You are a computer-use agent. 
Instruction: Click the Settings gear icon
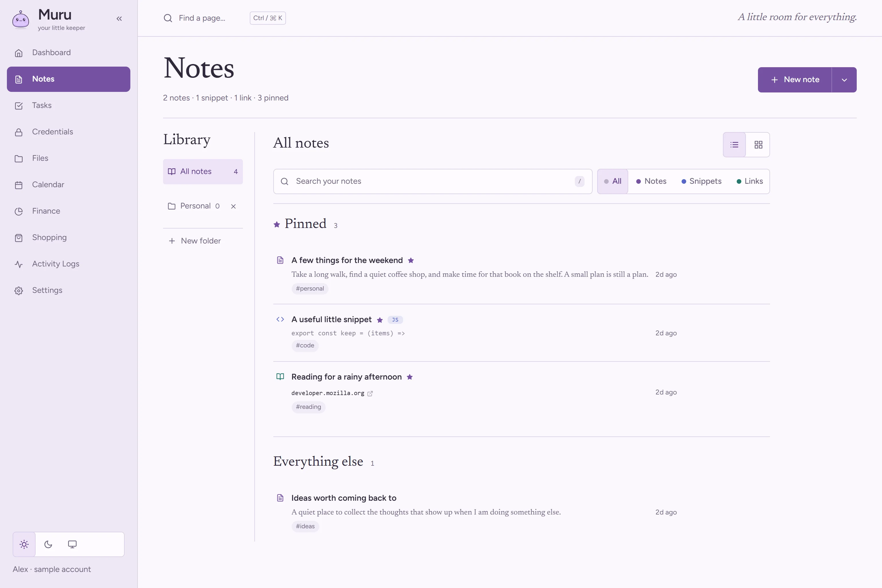19,291
